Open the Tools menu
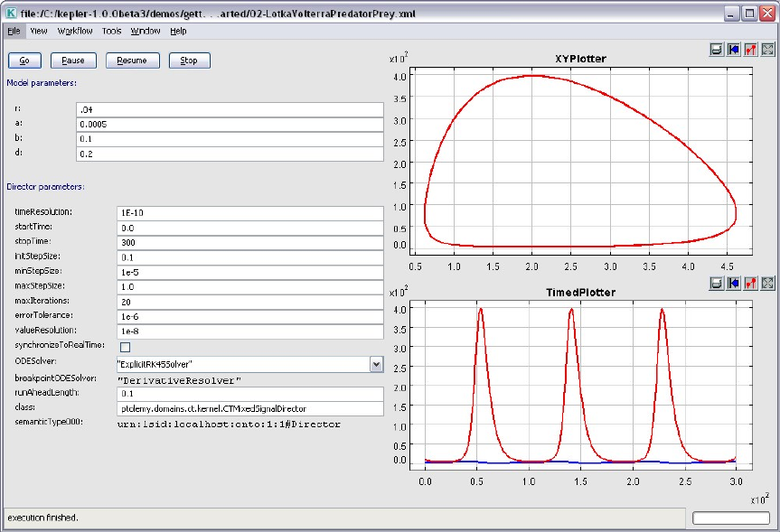The width and height of the screenshot is (780, 532). (112, 31)
